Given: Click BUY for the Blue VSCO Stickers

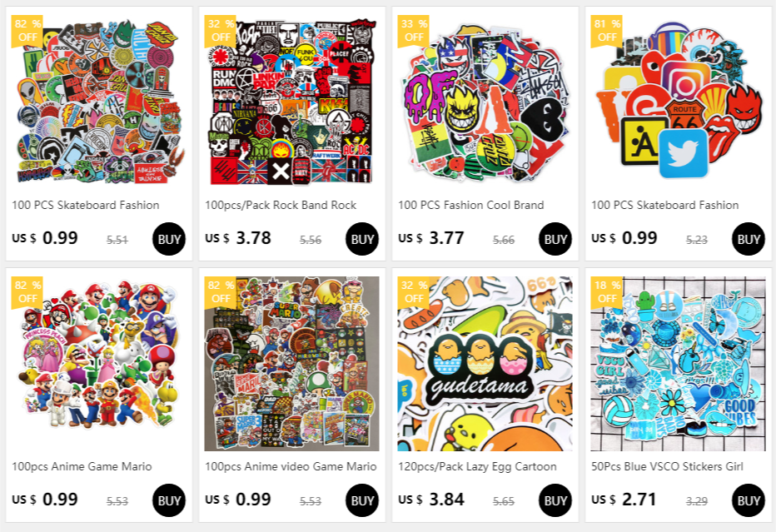Looking at the screenshot, I should coord(748,500).
